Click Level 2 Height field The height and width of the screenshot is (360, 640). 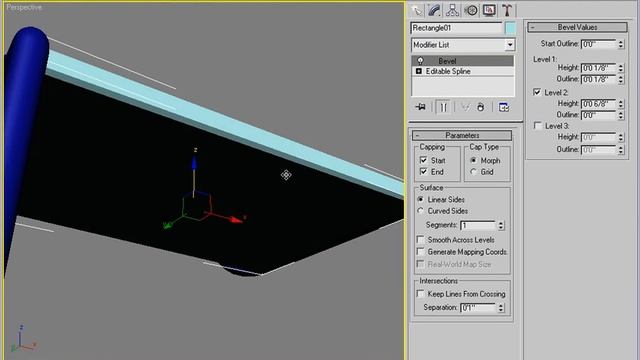click(598, 104)
